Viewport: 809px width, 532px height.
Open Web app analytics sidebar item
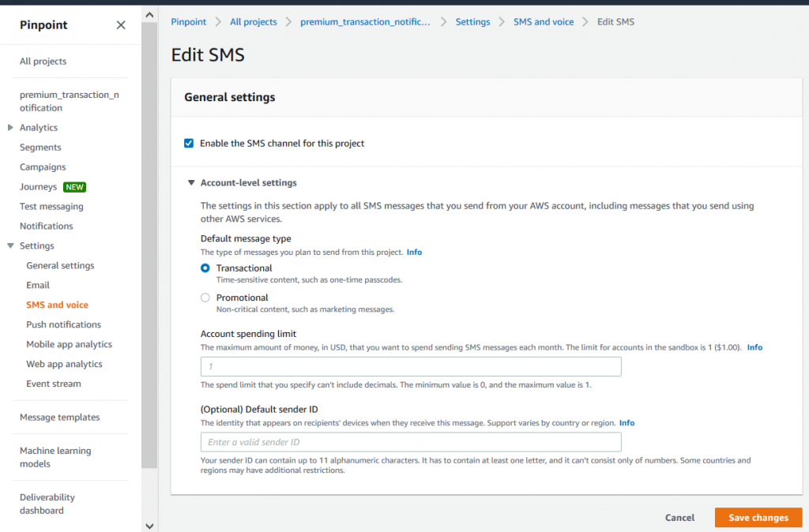click(x=65, y=364)
